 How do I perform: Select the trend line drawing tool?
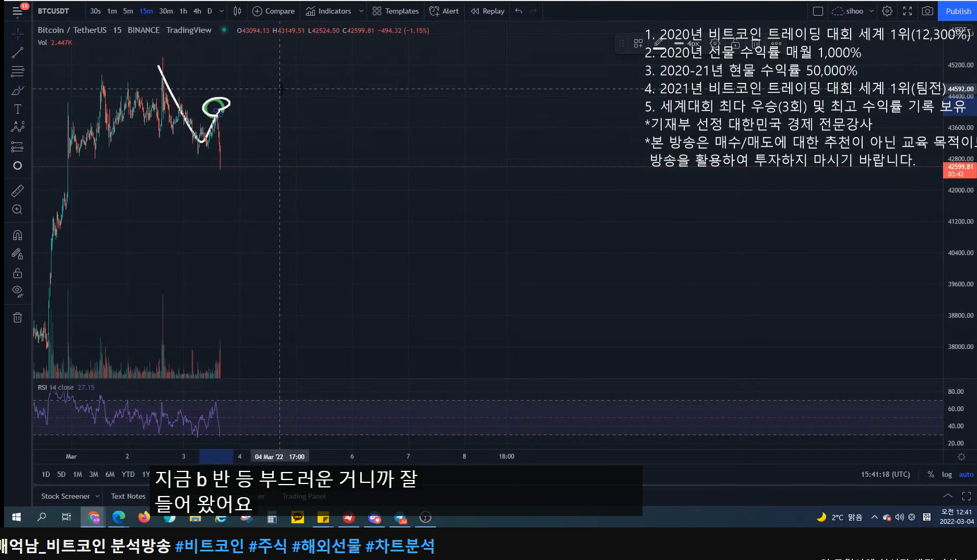click(x=18, y=53)
